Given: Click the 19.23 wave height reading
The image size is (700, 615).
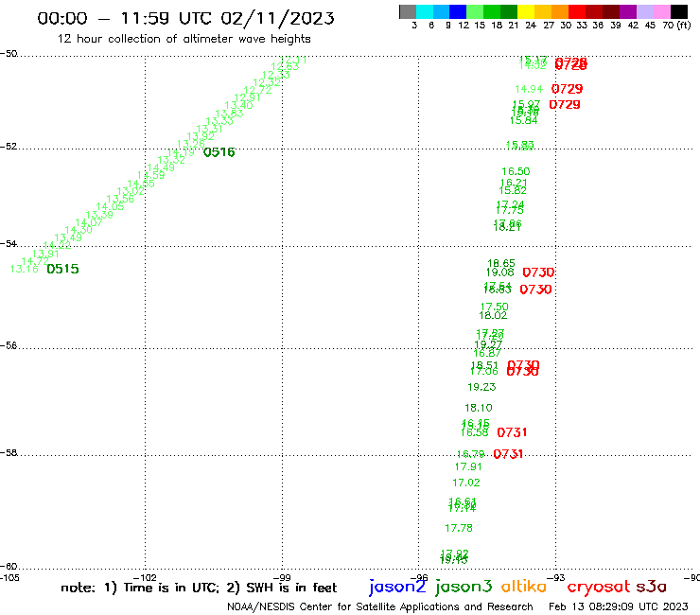Looking at the screenshot, I should (481, 387).
